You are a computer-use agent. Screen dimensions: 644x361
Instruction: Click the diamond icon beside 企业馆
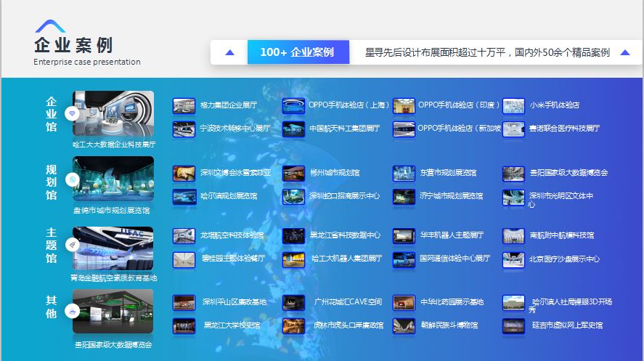coord(73,113)
